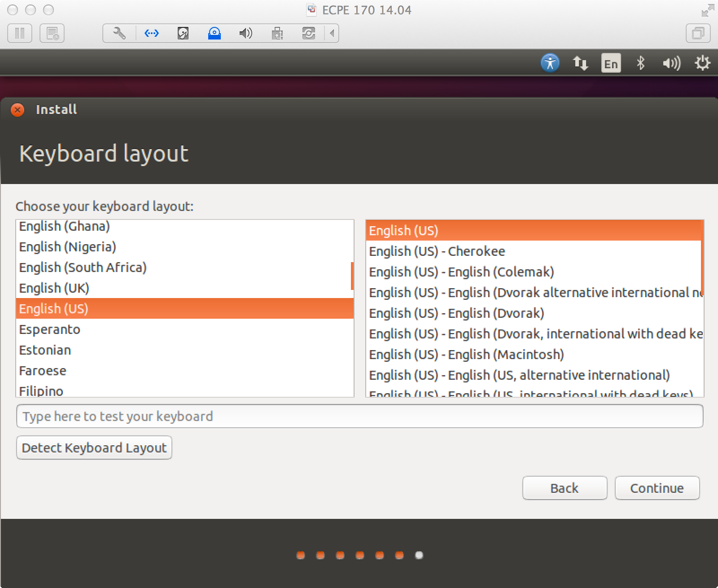Viewport: 718px width, 588px height.
Task: Click the hard disk icon in VM toolbar
Action: point(183,33)
